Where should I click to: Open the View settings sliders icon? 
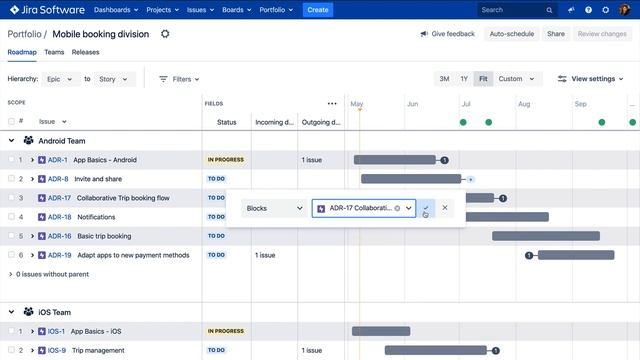point(562,79)
